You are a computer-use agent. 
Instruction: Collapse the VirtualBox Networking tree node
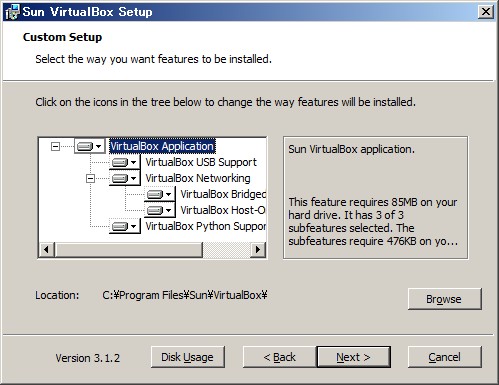point(90,178)
